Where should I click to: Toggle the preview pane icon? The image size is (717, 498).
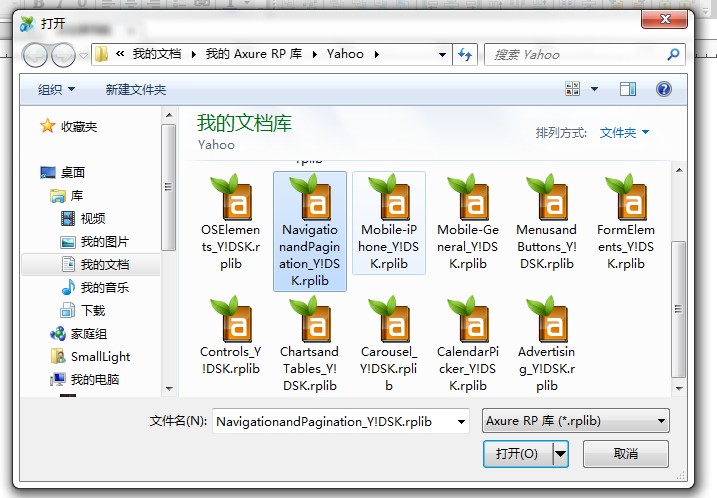pos(628,89)
